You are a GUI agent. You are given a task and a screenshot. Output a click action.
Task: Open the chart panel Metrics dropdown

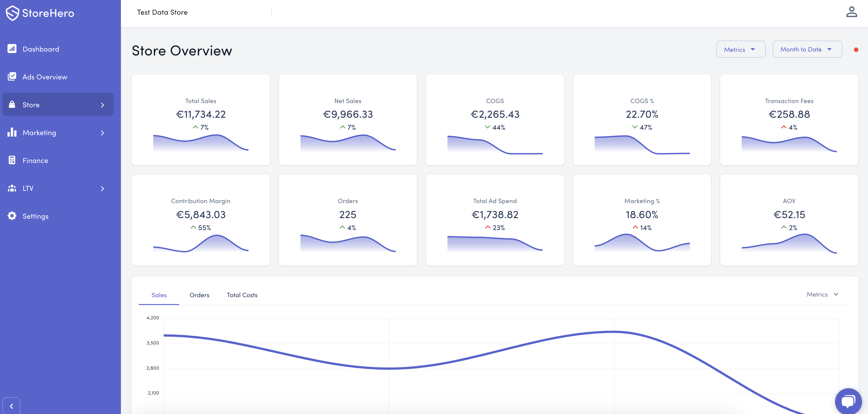(823, 294)
